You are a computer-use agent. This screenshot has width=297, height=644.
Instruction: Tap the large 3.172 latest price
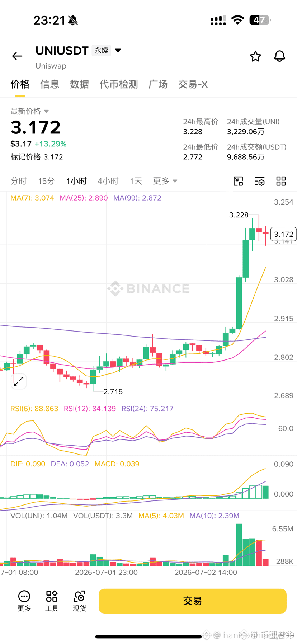(x=36, y=127)
